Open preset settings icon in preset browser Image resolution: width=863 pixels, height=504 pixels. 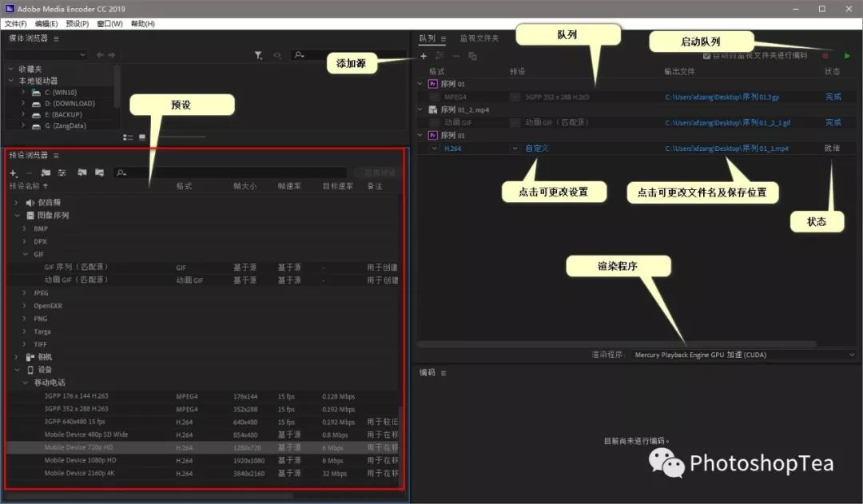pyautogui.click(x=62, y=173)
